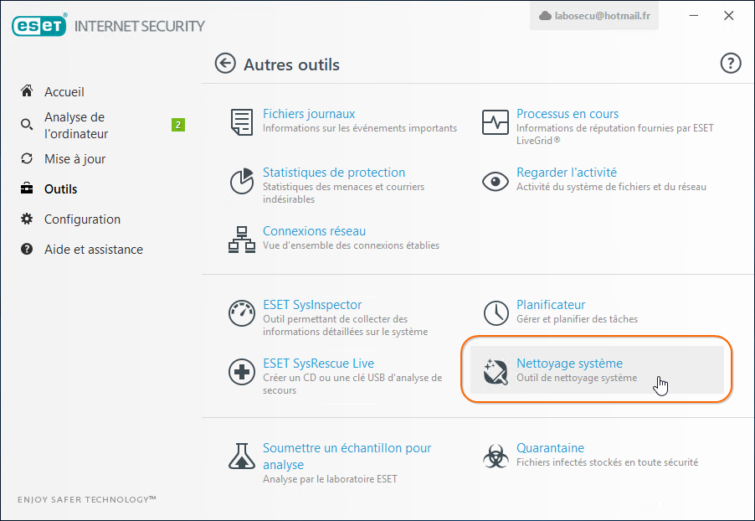Click the refresh icon for Mise à jour

click(27, 158)
